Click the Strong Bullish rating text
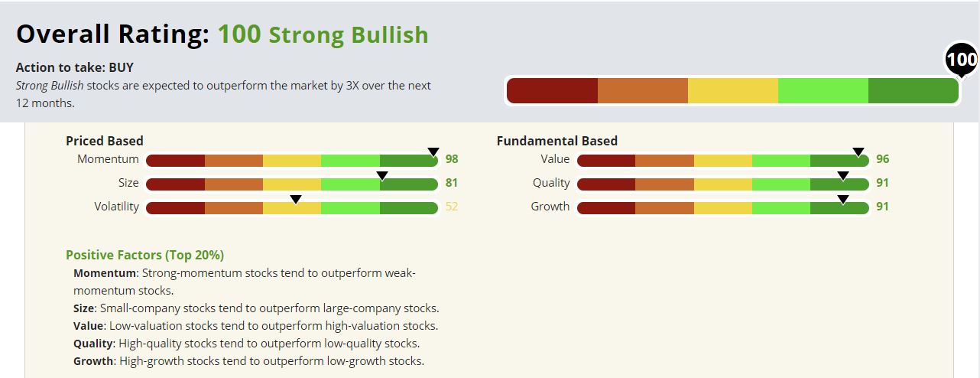Image resolution: width=980 pixels, height=378 pixels. click(x=348, y=35)
